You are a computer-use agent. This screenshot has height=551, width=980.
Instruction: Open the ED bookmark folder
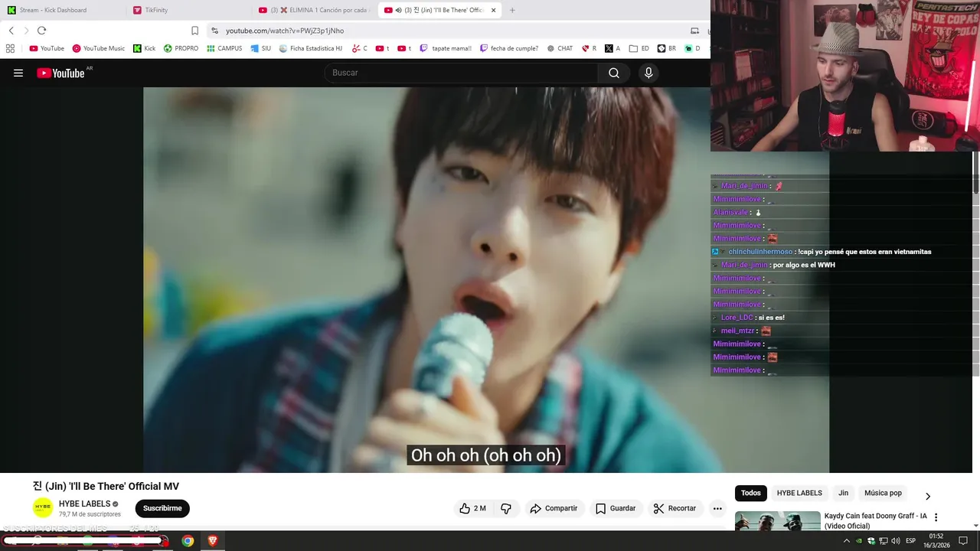[x=639, y=48]
